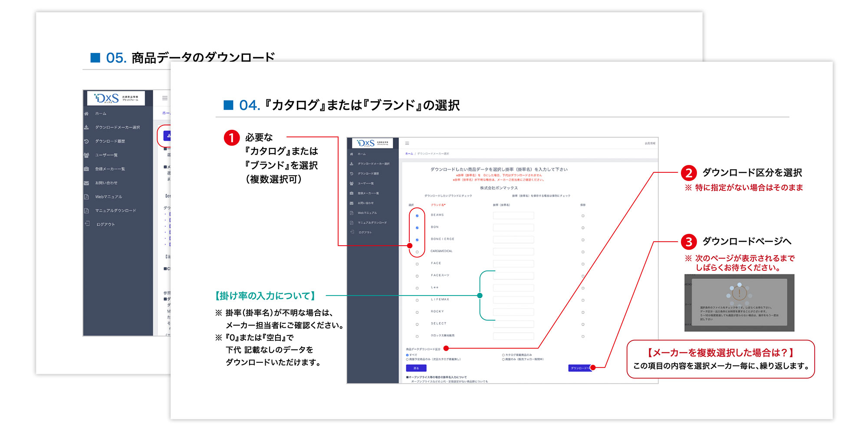Enable the save checkbox for BON row

(583, 228)
